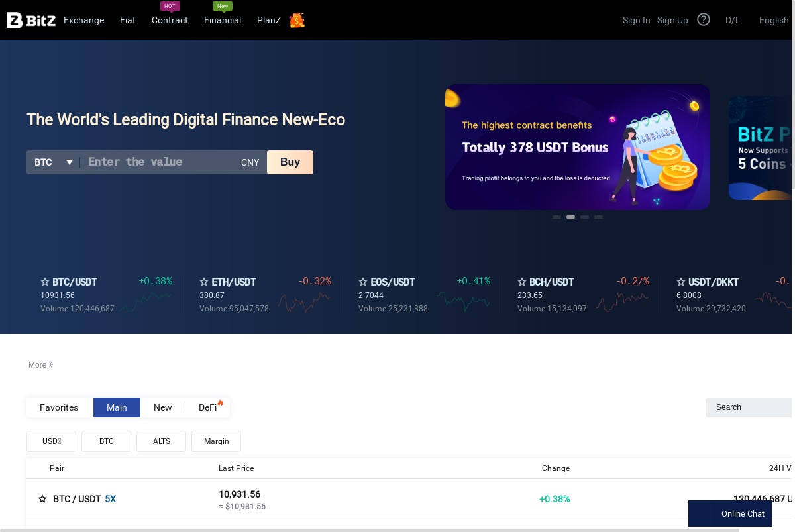The height and width of the screenshot is (532, 795).
Task: Select the BTC market filter
Action: (x=106, y=441)
